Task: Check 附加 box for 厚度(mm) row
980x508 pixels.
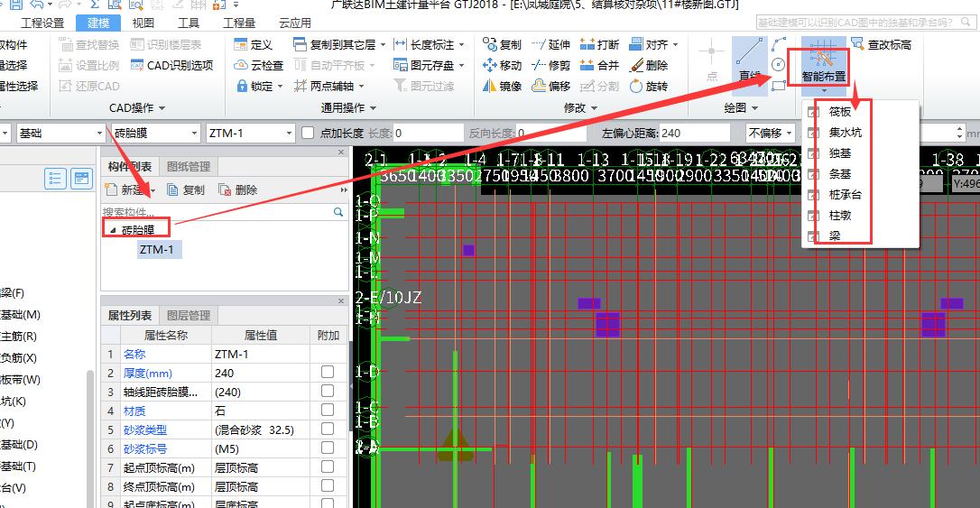Action: pos(328,373)
